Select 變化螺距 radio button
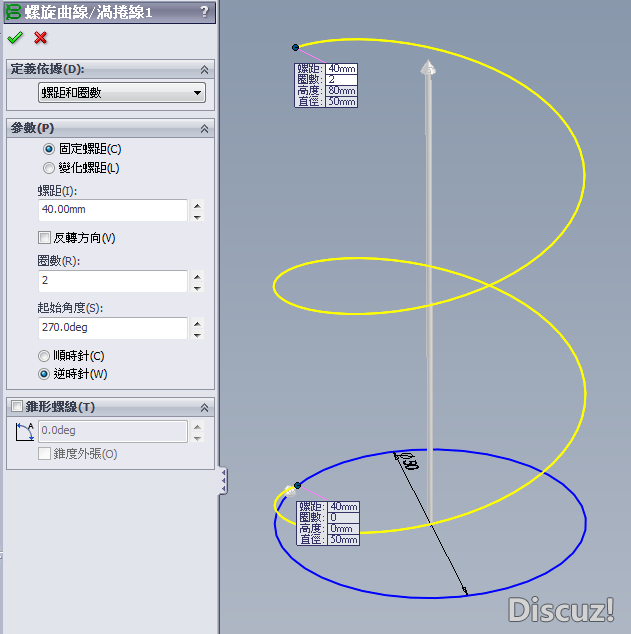The width and height of the screenshot is (631, 634). (49, 168)
